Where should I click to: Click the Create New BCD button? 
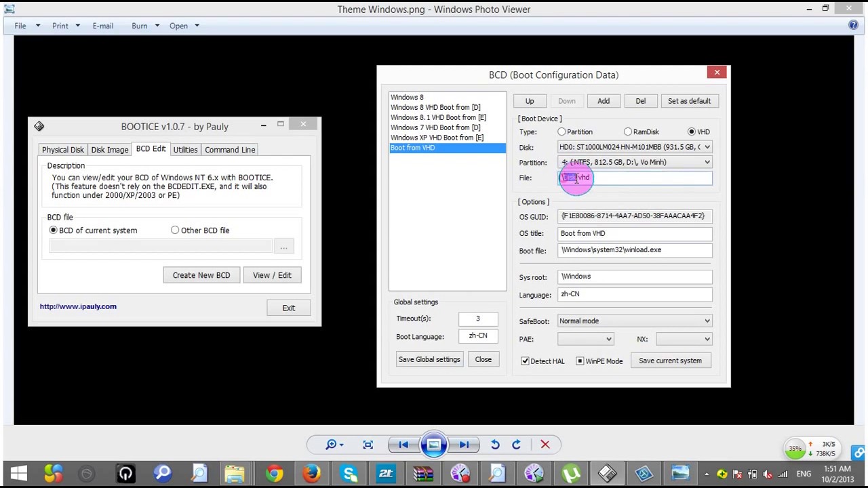[x=201, y=275]
